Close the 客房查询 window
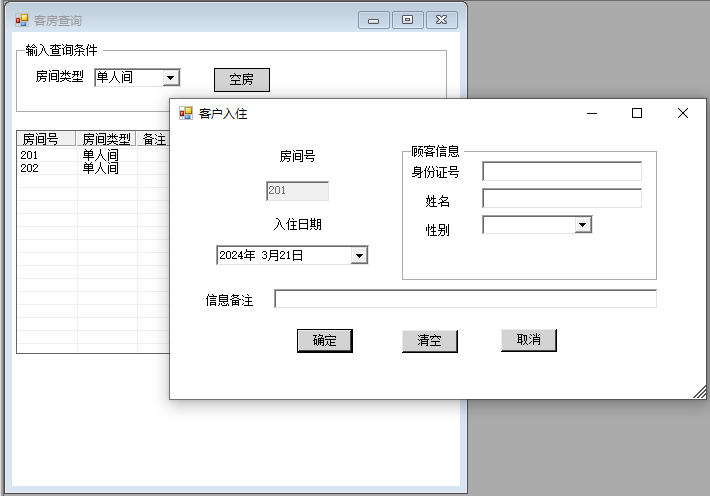Viewport: 710px width, 496px height. pyautogui.click(x=441, y=20)
